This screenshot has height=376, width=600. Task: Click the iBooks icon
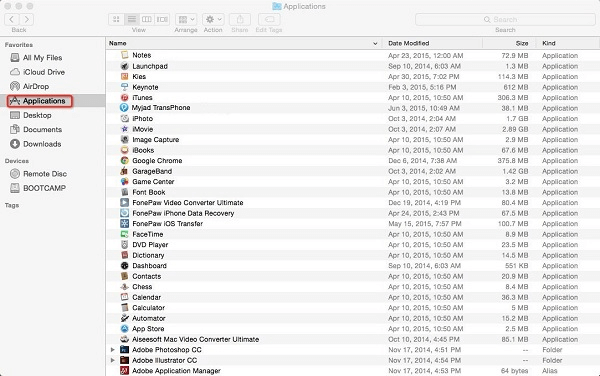[124, 150]
